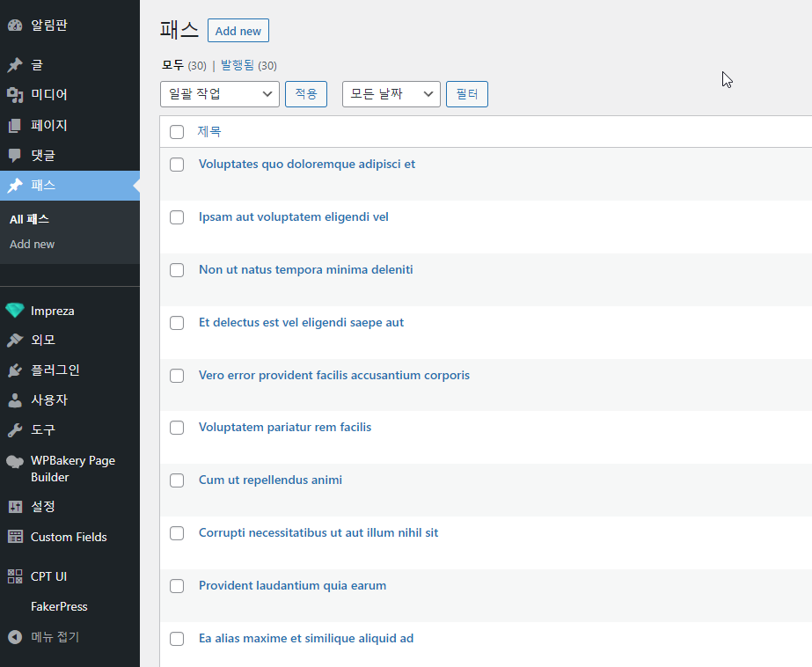Open post Vero error provident facilis accusantium corporis
The image size is (812, 667).
pos(334,376)
